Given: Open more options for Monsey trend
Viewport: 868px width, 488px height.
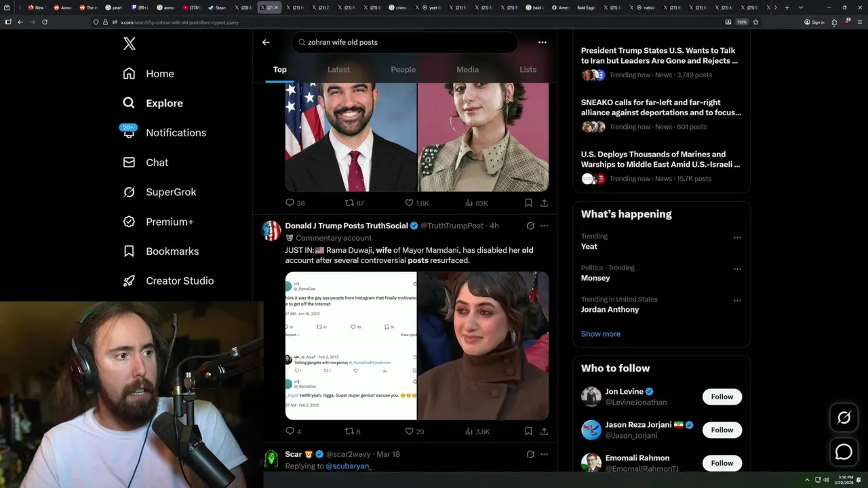Looking at the screenshot, I should (737, 269).
